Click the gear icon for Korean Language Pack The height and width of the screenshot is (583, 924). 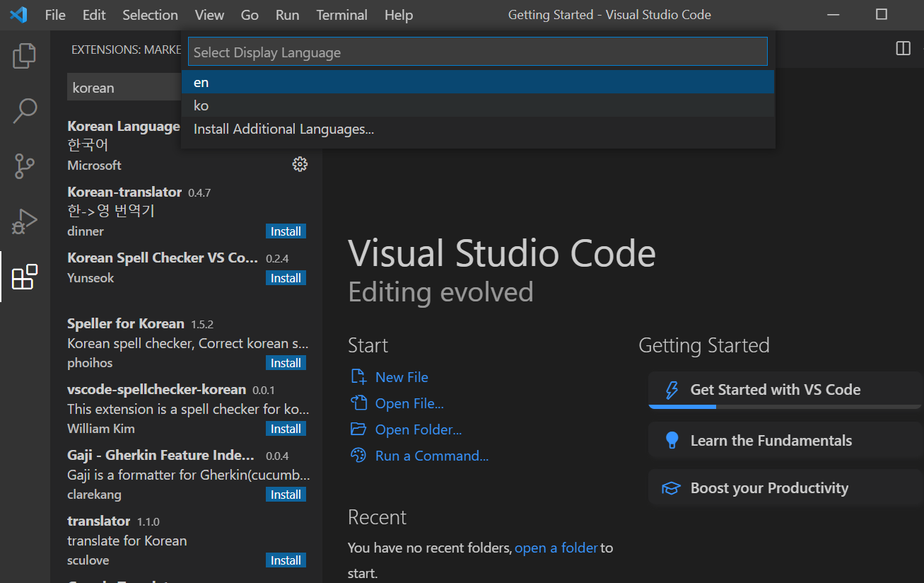coord(300,164)
